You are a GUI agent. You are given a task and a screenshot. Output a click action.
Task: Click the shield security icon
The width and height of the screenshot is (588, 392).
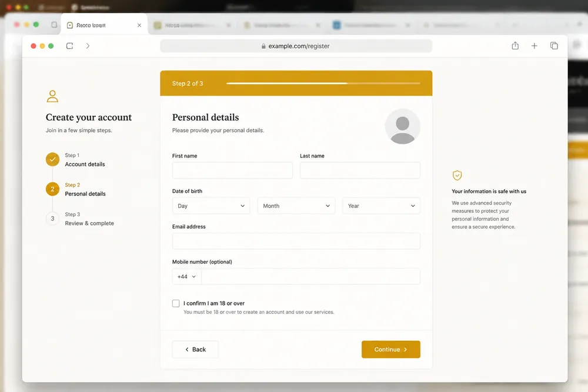pos(457,175)
